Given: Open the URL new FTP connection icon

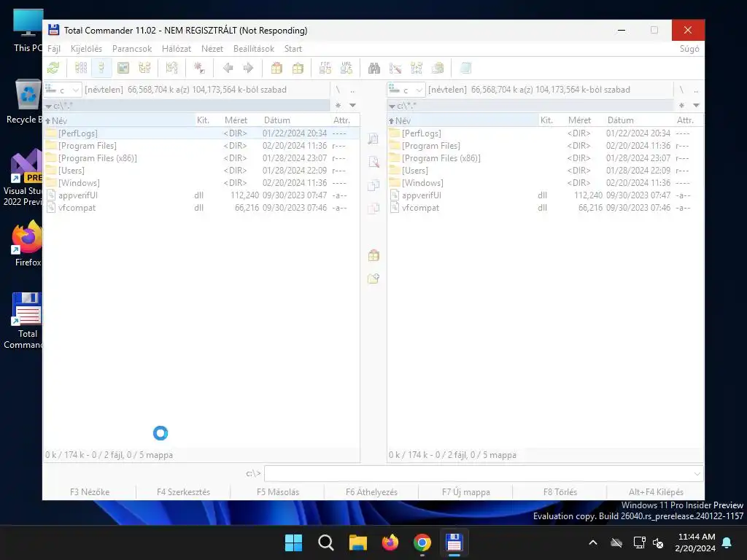Looking at the screenshot, I should [x=347, y=68].
